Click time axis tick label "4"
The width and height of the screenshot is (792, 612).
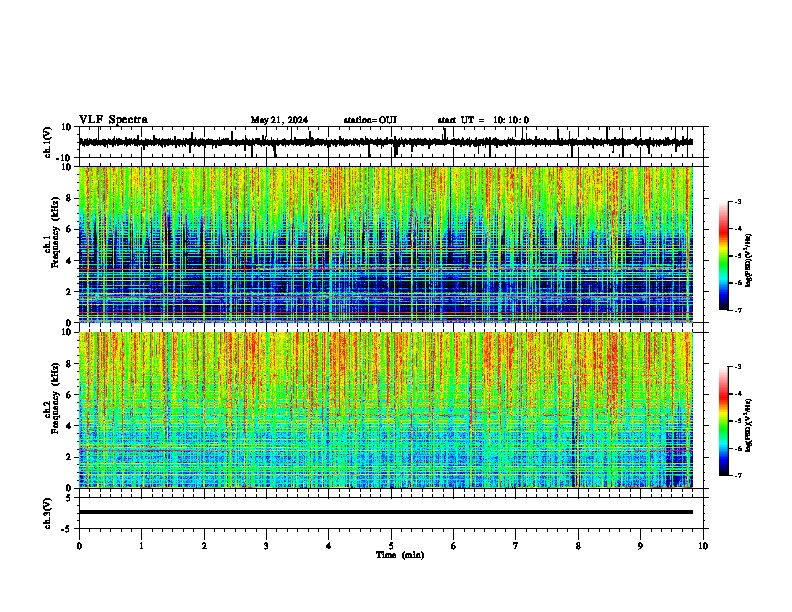click(x=328, y=546)
